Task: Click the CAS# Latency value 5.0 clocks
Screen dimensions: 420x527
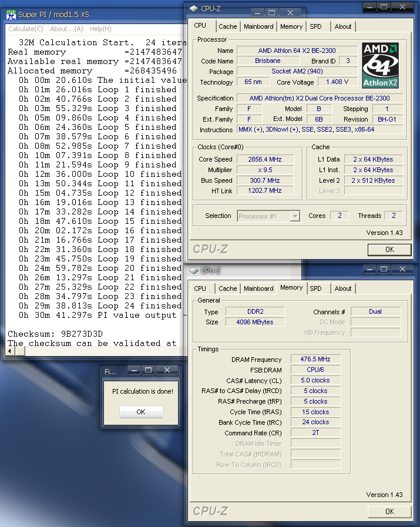Action: tap(315, 381)
